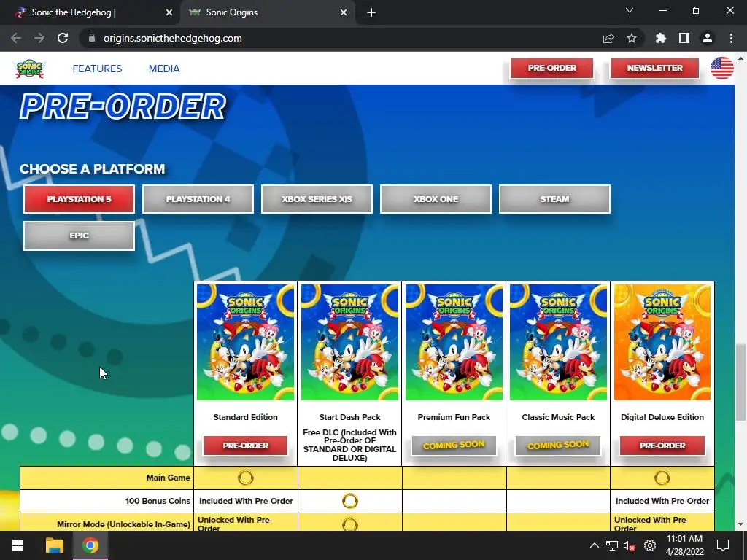This screenshot has height=560, width=747.
Task: Click the Chrome taskbar icon
Action: click(90, 545)
